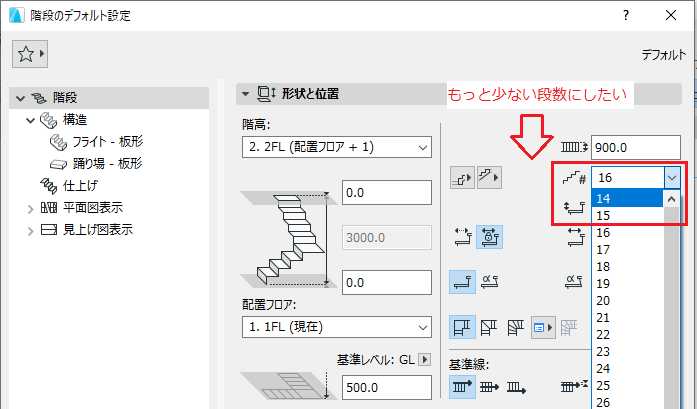The width and height of the screenshot is (697, 409).
Task: Open the 基準レベル GL arrow button
Action: [x=425, y=359]
